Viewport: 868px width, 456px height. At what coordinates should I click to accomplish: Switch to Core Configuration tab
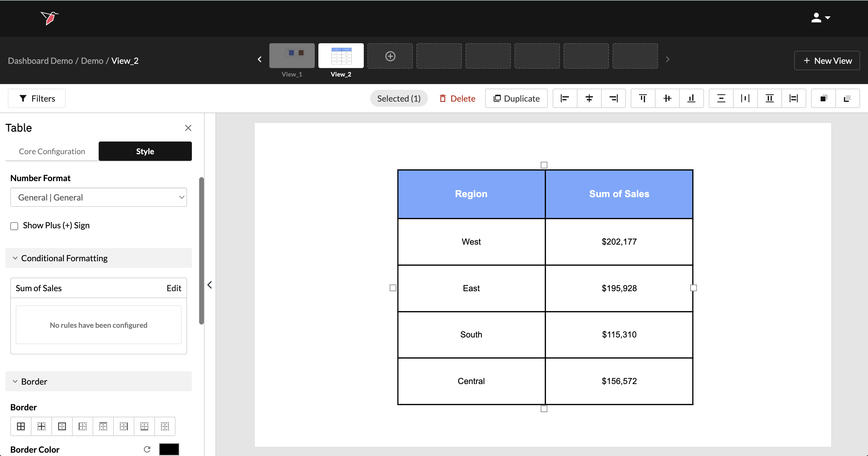(52, 151)
